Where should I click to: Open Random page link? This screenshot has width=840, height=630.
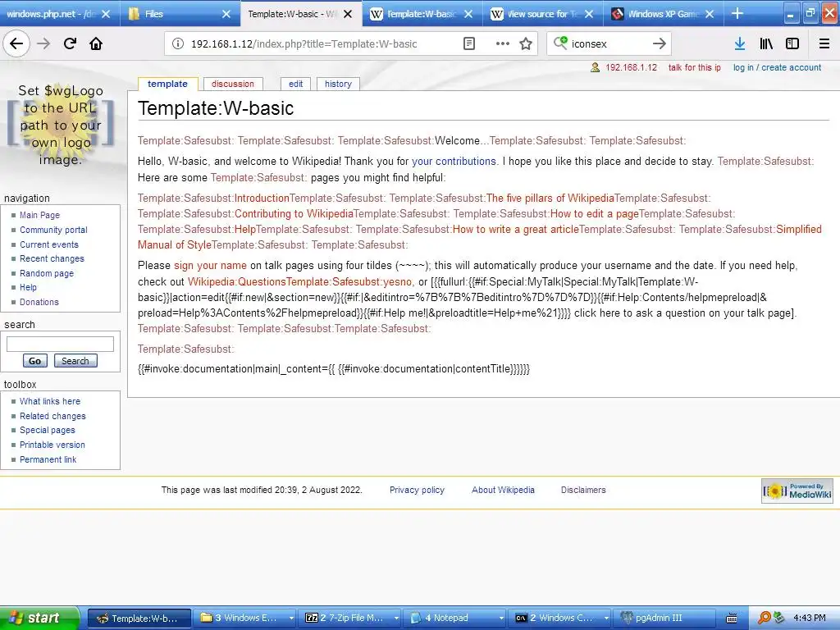pyautogui.click(x=47, y=273)
